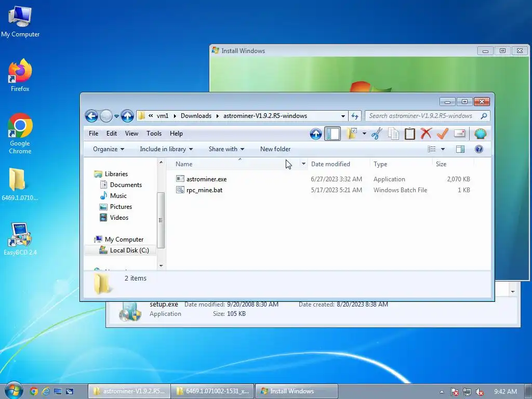Click navigation pane scrollbar up arrow
This screenshot has height=399, width=532.
point(161,163)
